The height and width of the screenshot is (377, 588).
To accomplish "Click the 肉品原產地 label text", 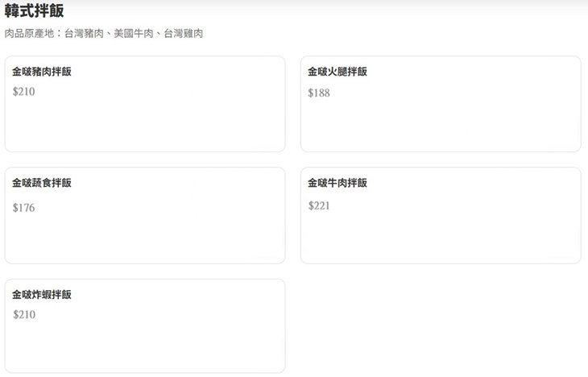I will pos(28,34).
